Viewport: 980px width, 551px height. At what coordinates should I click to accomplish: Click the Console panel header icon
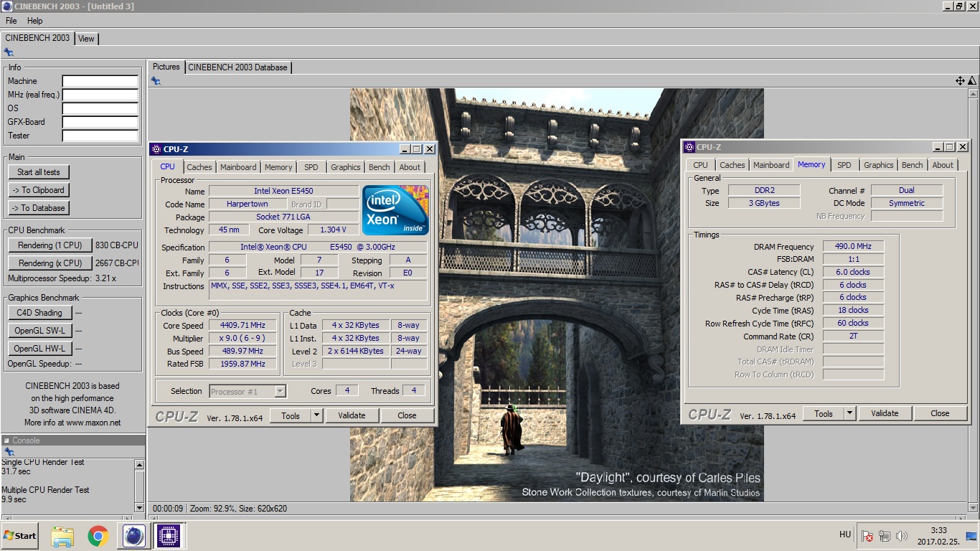point(6,441)
